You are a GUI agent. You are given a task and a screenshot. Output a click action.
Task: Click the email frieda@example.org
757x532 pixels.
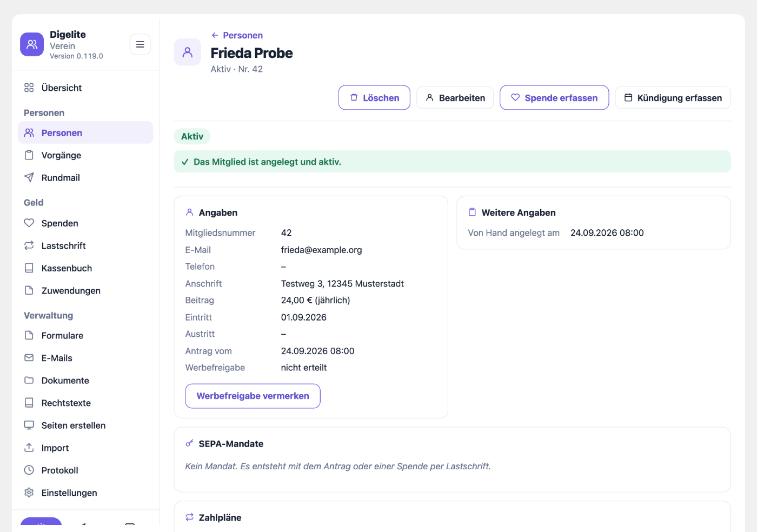coord(321,250)
